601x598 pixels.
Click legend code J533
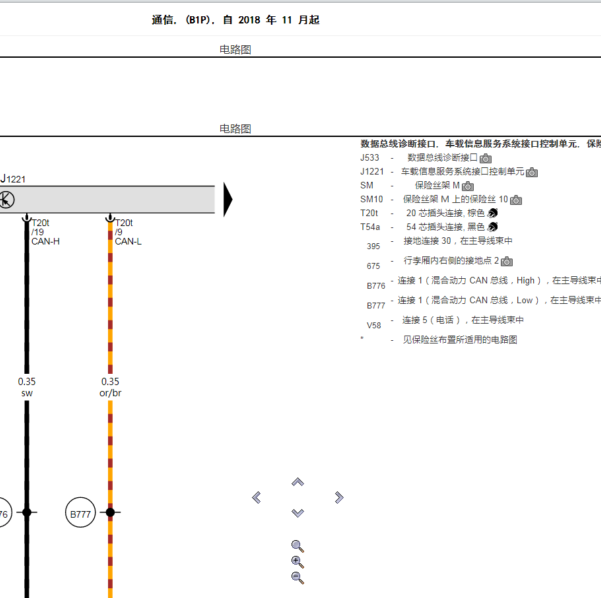(369, 158)
